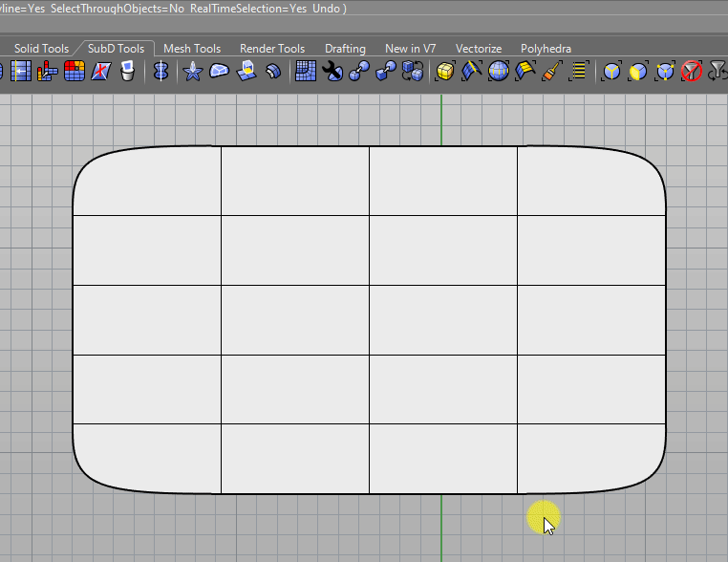Image resolution: width=728 pixels, height=562 pixels.
Task: Convert using sphere-to-cube ToNURBS icon
Action: point(386,71)
